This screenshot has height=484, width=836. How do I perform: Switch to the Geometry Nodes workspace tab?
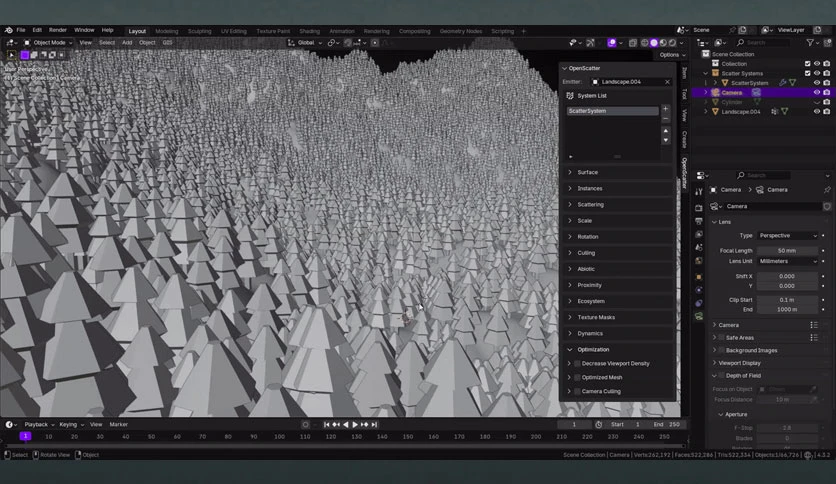point(461,31)
